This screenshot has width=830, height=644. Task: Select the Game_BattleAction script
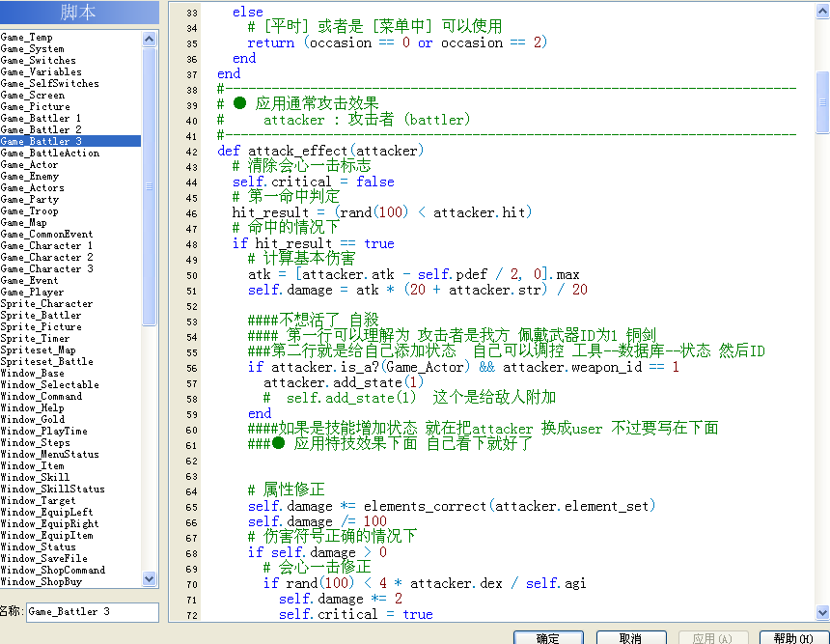pyautogui.click(x=50, y=154)
